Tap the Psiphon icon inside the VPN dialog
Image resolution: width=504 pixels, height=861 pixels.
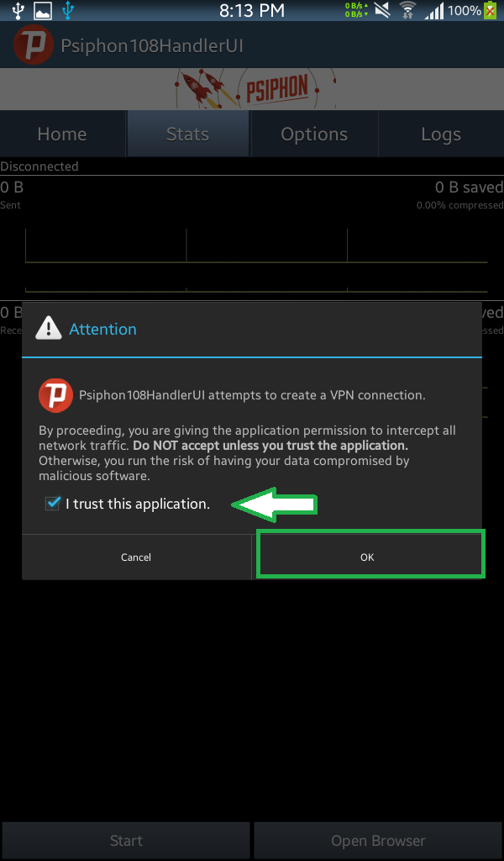56,395
